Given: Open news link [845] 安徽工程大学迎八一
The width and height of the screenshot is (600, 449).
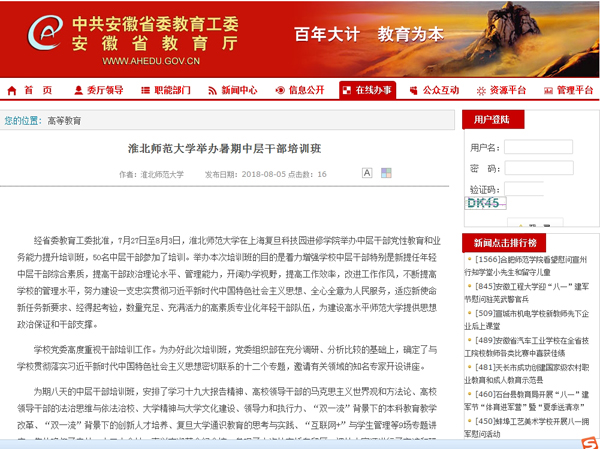Looking at the screenshot, I should (x=527, y=292).
